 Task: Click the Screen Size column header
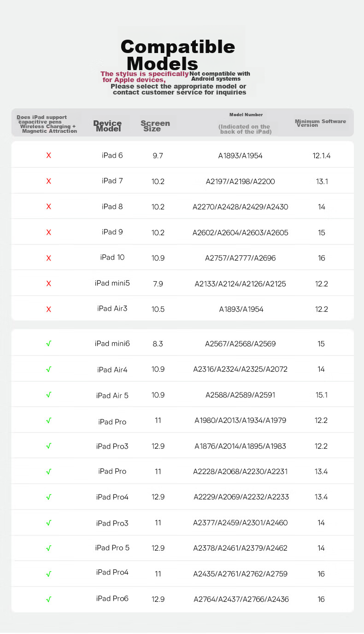coord(155,126)
